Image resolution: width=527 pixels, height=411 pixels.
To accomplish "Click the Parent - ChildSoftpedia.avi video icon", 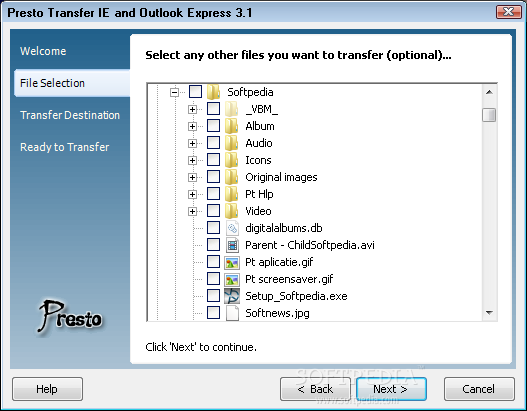I will (232, 245).
